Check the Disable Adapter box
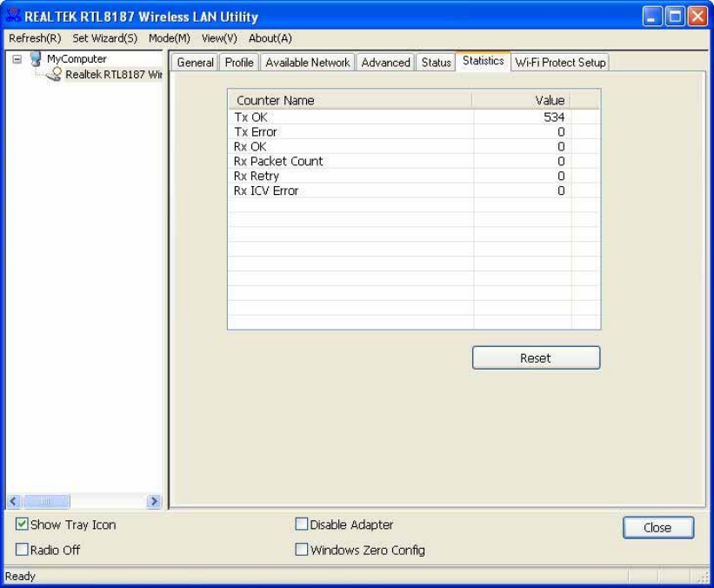The image size is (714, 588). (x=302, y=525)
